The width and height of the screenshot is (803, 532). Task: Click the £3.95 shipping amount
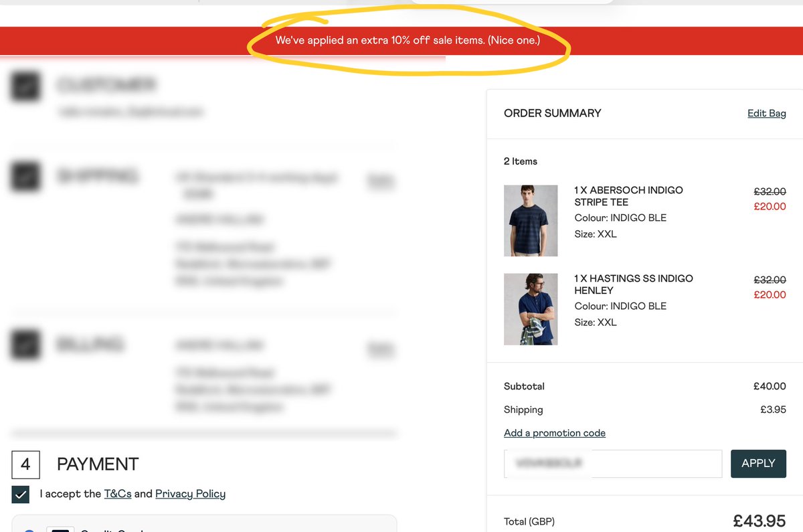pos(773,410)
